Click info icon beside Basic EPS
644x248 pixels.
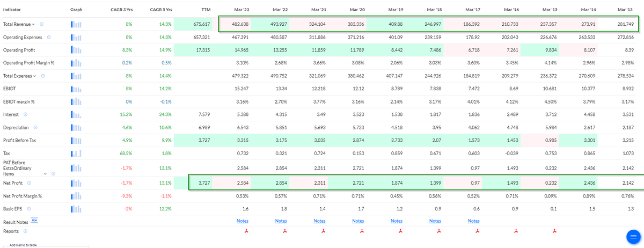pos(28,208)
